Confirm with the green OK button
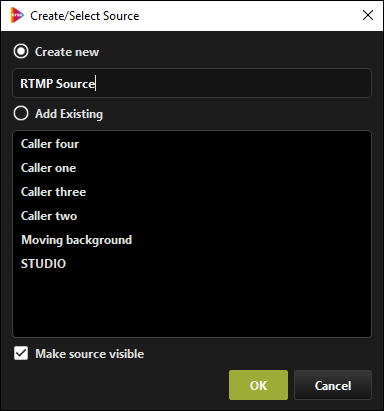 pos(258,385)
